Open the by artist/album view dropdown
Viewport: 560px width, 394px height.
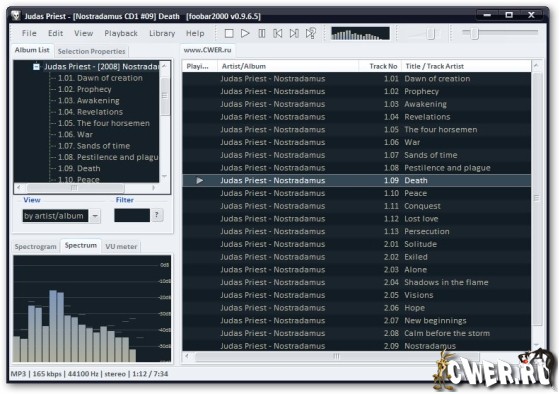95,216
